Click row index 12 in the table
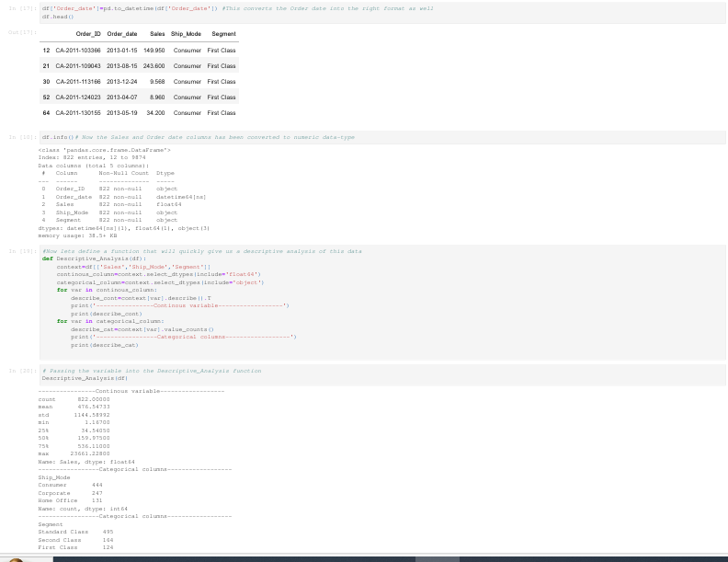 point(46,51)
